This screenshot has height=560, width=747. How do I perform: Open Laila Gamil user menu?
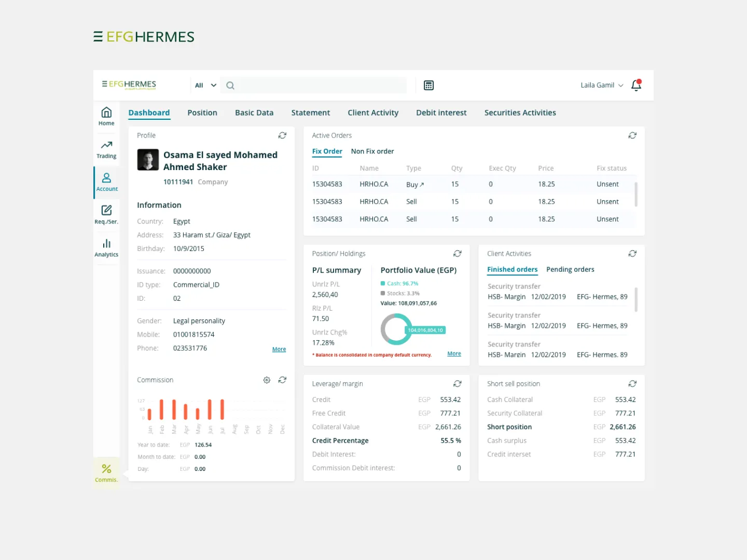[x=602, y=85]
